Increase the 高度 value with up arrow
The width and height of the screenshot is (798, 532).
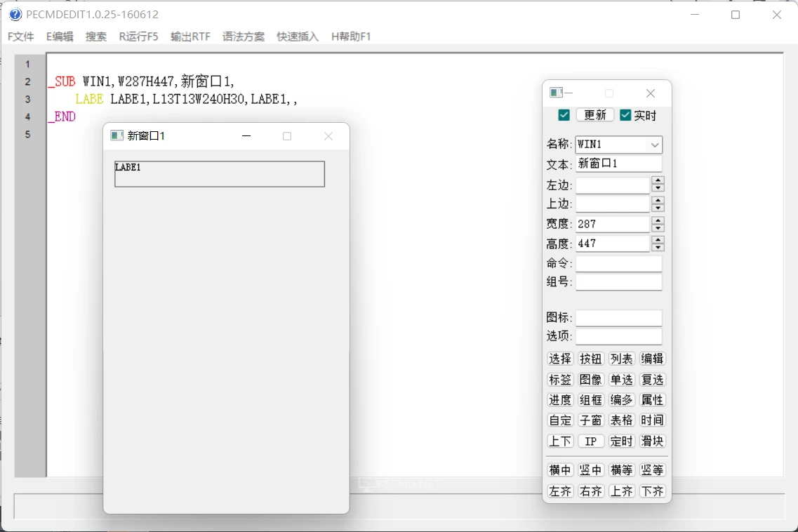(658, 239)
